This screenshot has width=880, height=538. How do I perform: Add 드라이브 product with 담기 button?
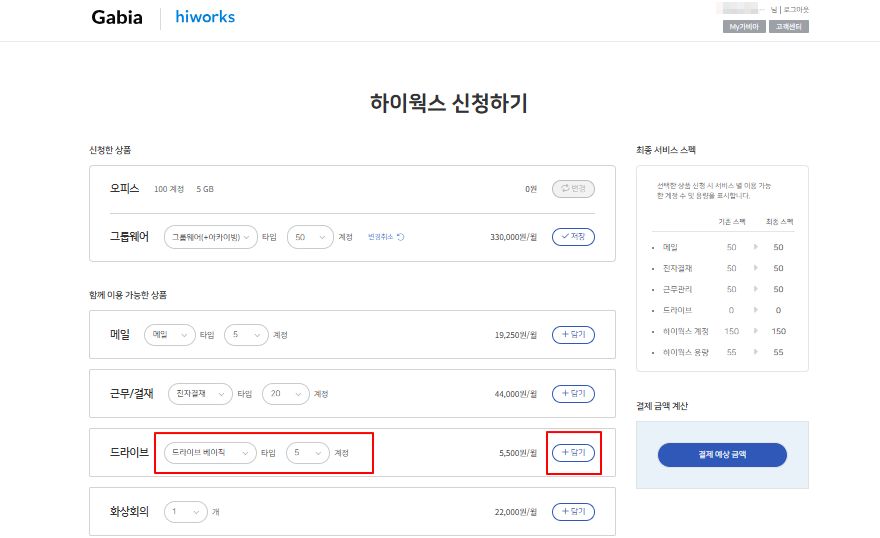[573, 453]
